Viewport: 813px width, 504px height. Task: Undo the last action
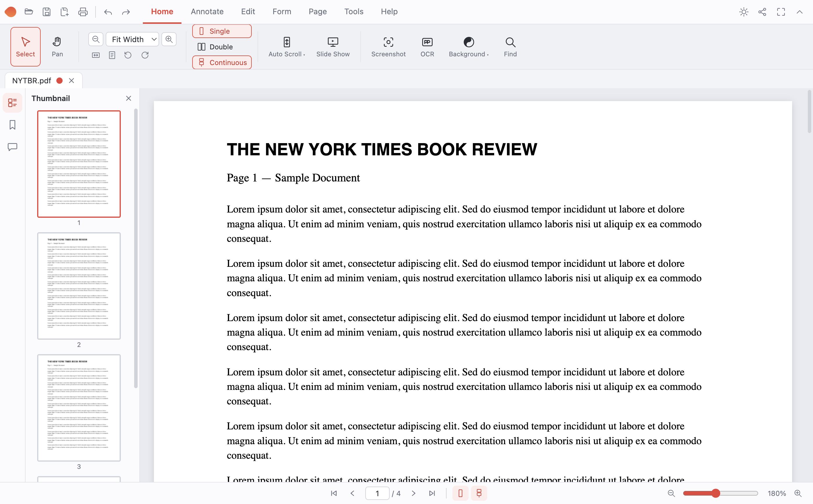point(108,12)
